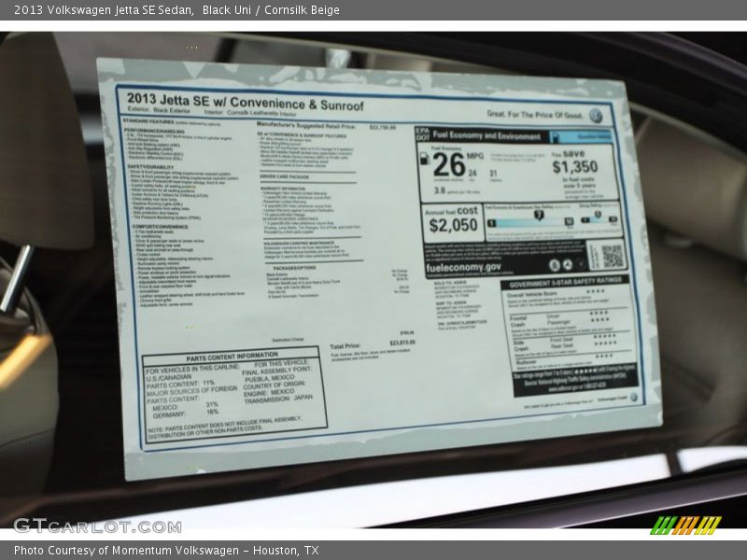Click the smog rating scale marker

pos(598,215)
